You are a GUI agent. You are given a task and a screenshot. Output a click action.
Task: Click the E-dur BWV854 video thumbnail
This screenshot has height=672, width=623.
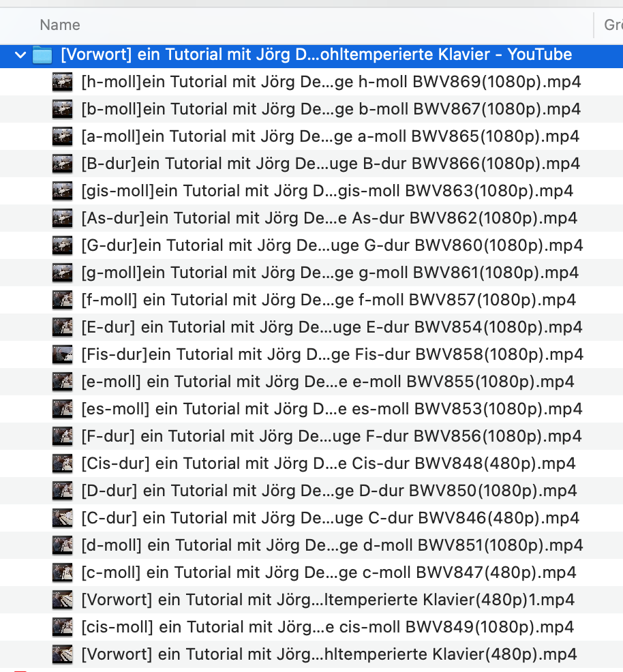point(63,327)
